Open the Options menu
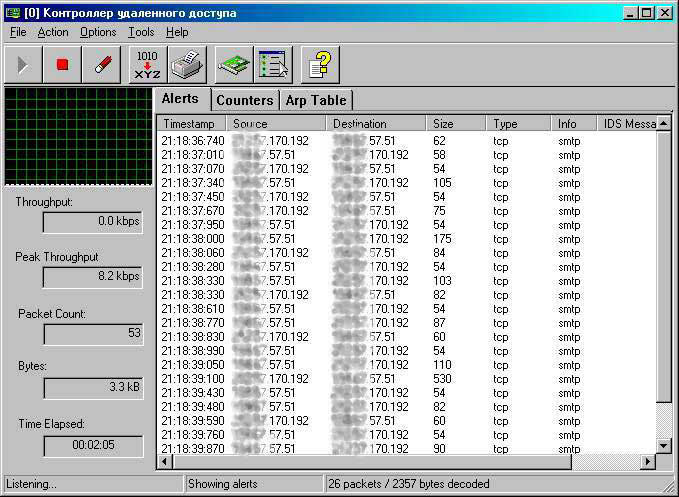The image size is (679, 497). tap(98, 32)
